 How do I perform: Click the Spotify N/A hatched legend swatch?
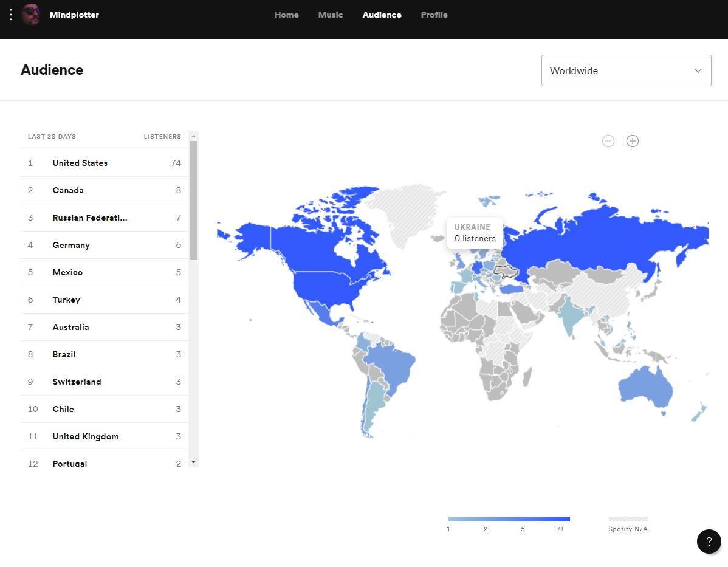pyautogui.click(x=628, y=519)
